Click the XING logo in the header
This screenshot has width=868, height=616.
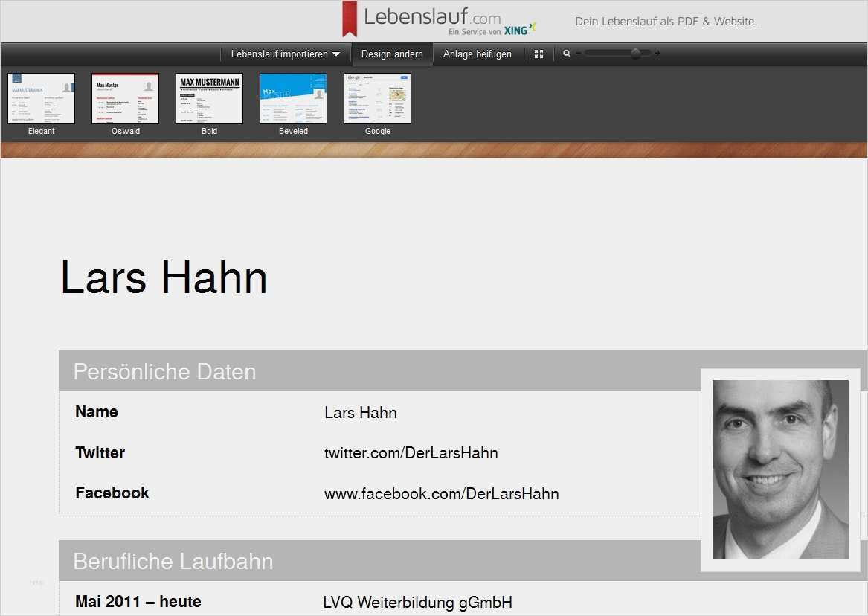pos(519,31)
